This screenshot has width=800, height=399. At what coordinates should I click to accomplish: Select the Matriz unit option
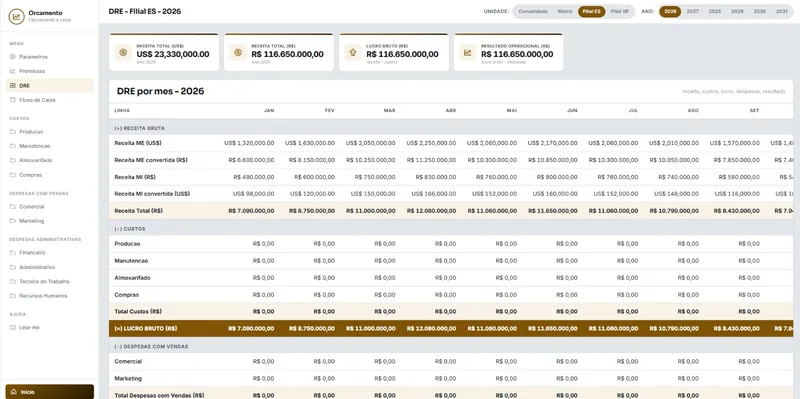pos(565,11)
